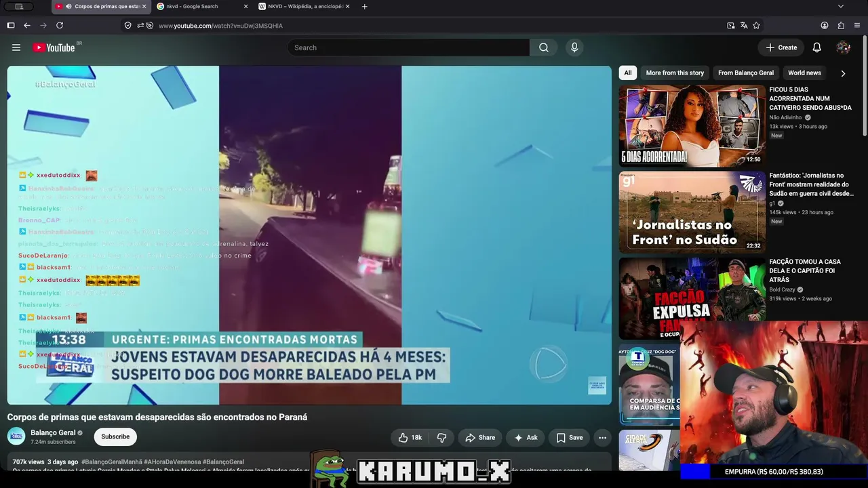Click the #BalançoGeralManhã hashtag
The width and height of the screenshot is (868, 488).
(x=112, y=462)
